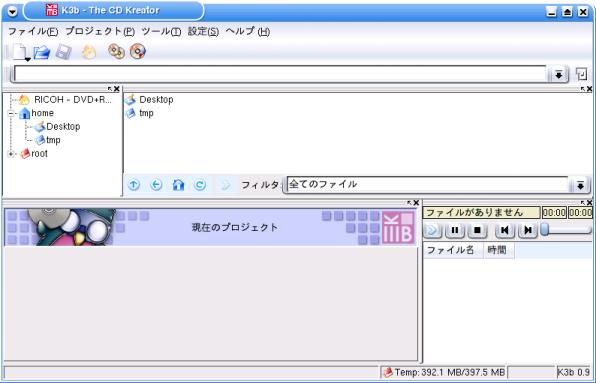This screenshot has height=383, width=596.
Task: Click the Copy CD two-discs icon
Action: point(116,51)
